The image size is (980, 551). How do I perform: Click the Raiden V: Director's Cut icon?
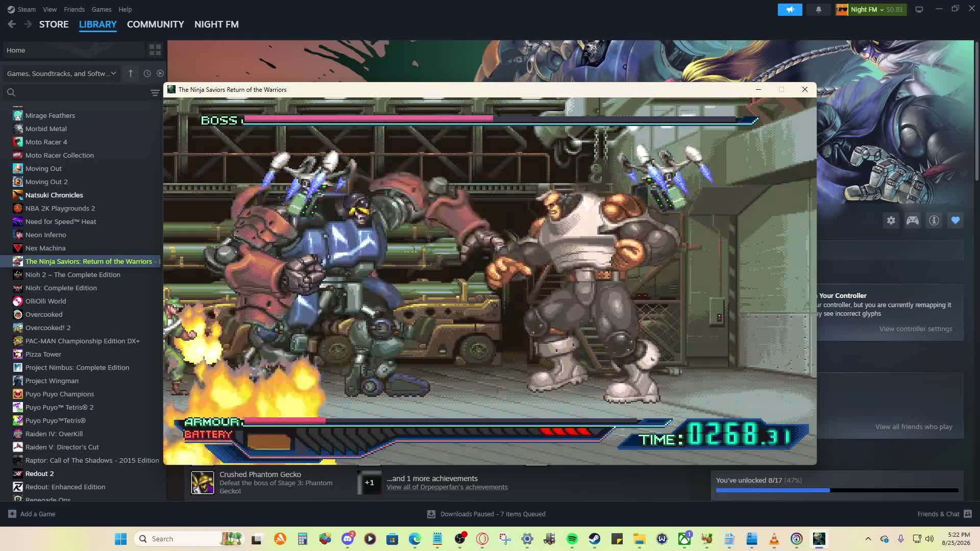click(x=18, y=447)
